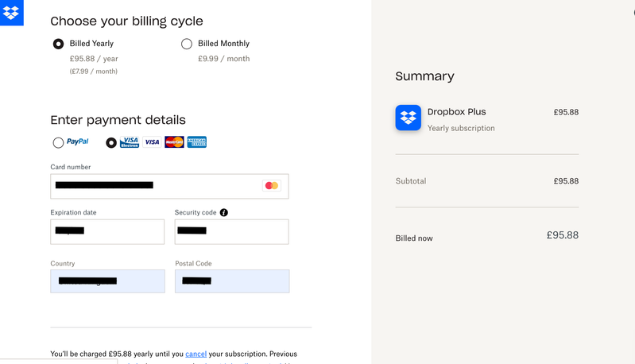
Task: Click the Visa Electron card icon
Action: tap(130, 142)
